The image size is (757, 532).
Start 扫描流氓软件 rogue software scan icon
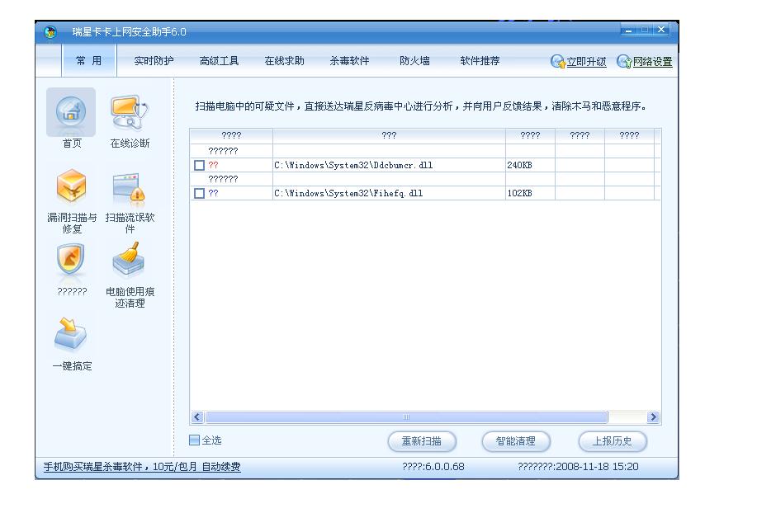tap(129, 189)
